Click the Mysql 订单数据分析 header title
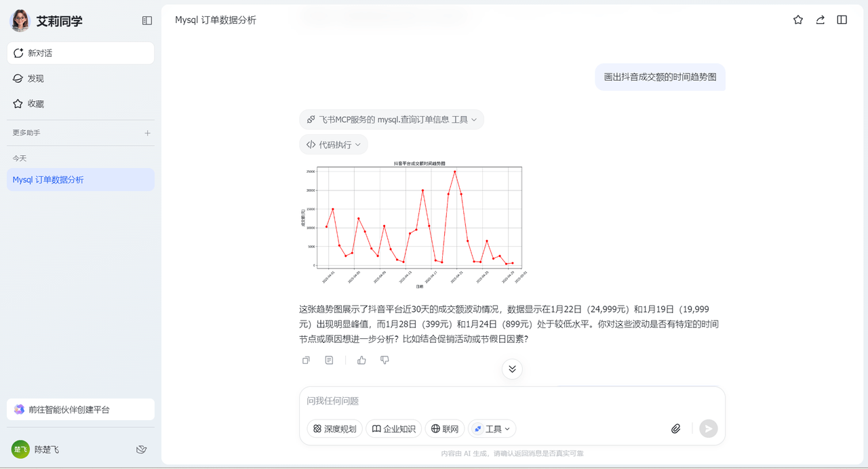The height and width of the screenshot is (469, 868). click(216, 20)
